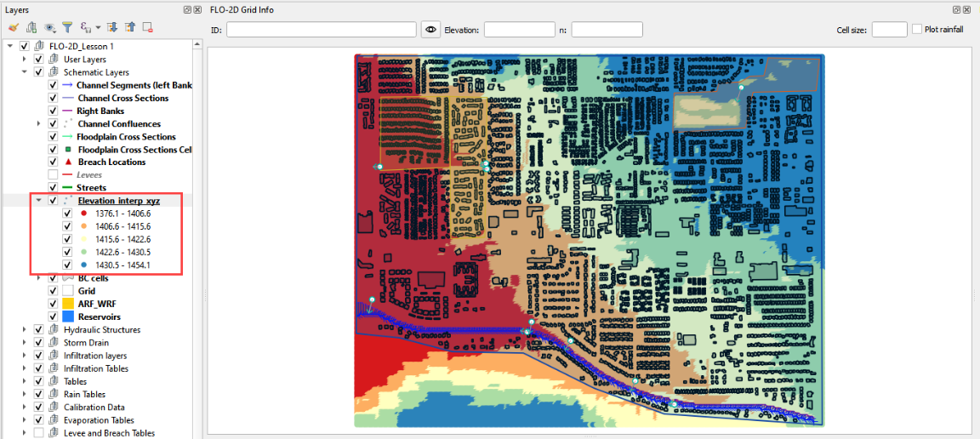This screenshot has width=980, height=439.
Task: Check the Levees layer checkbox
Action: click(53, 175)
